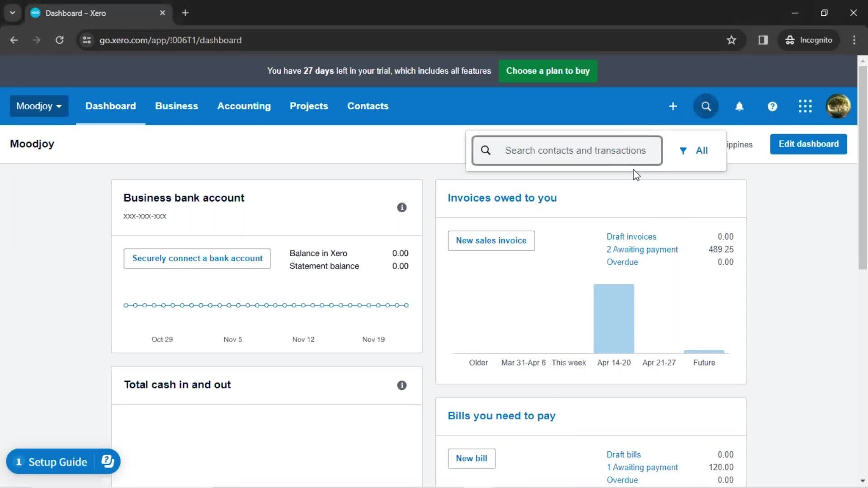Click the Apr 14-20 invoice bar

(x=613, y=319)
